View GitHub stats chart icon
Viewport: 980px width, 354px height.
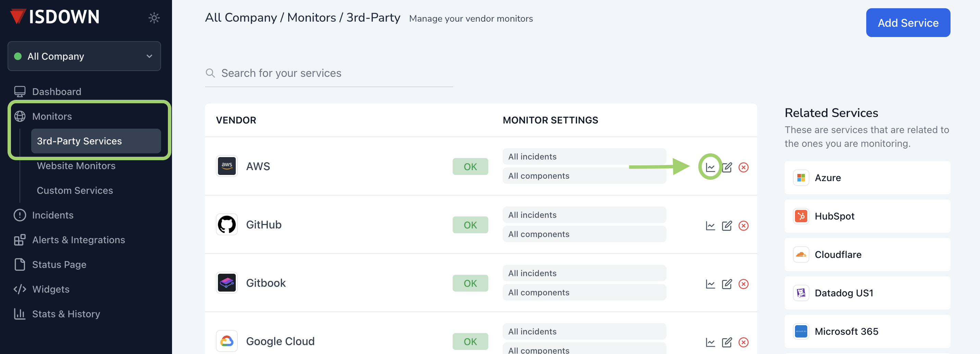710,226
